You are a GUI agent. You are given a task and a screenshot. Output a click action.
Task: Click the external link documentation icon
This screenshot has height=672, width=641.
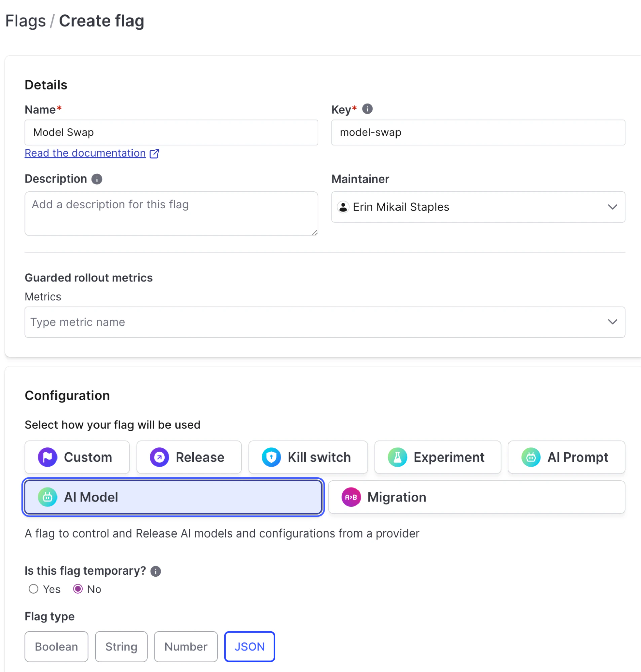[154, 153]
